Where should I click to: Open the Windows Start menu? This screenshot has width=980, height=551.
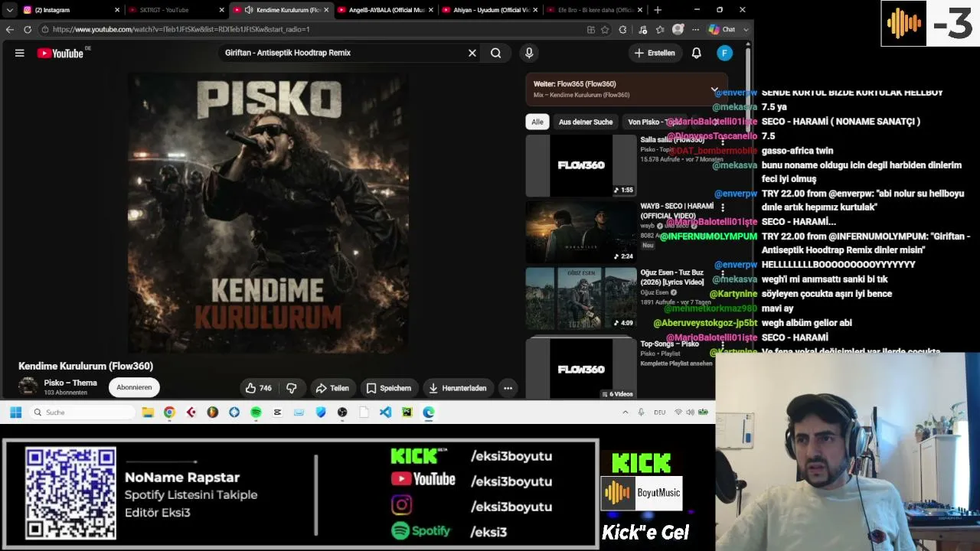tap(15, 412)
